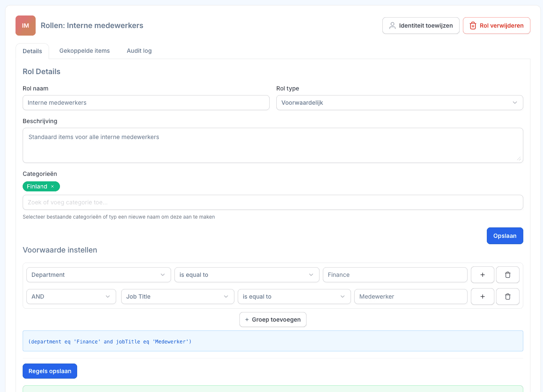Open the Rol type Voorwaardelijk dropdown
The height and width of the screenshot is (392, 543).
click(x=400, y=103)
